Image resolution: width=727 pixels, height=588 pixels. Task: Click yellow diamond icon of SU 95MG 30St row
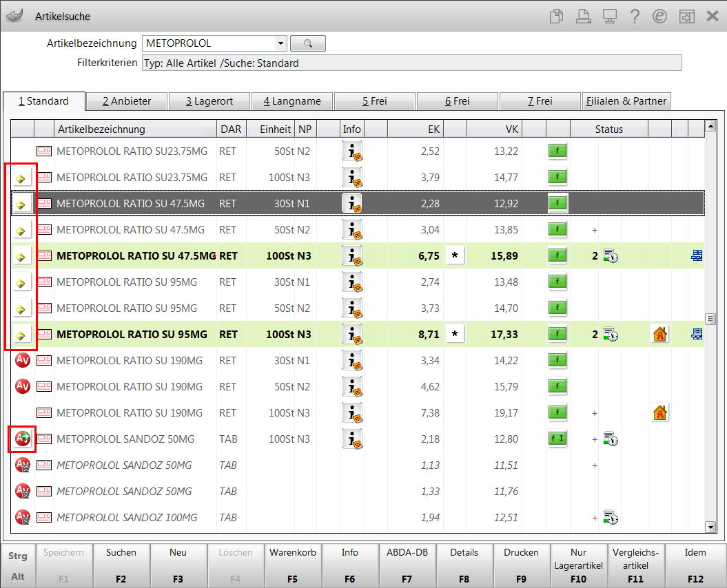click(x=21, y=283)
